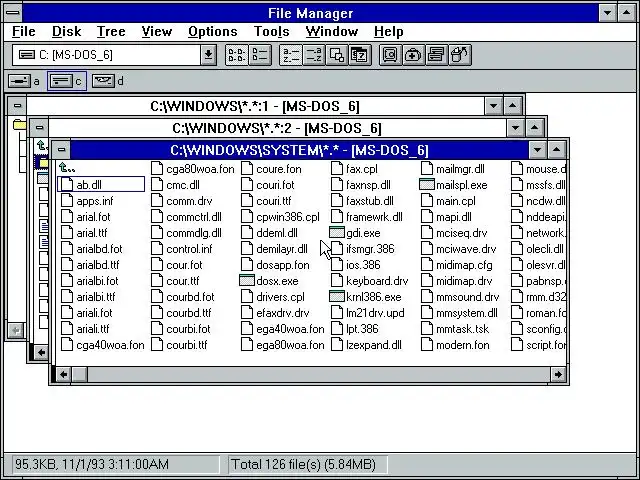Open the Options menu

point(213,31)
